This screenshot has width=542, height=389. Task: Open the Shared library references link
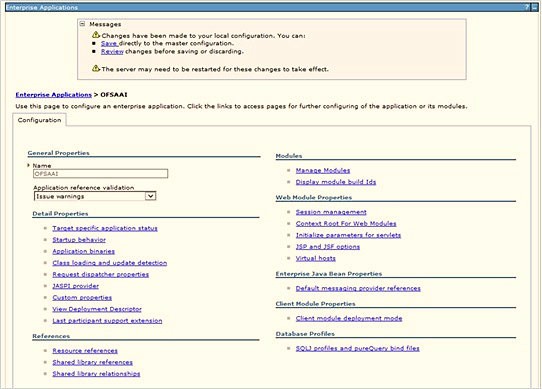click(x=93, y=362)
